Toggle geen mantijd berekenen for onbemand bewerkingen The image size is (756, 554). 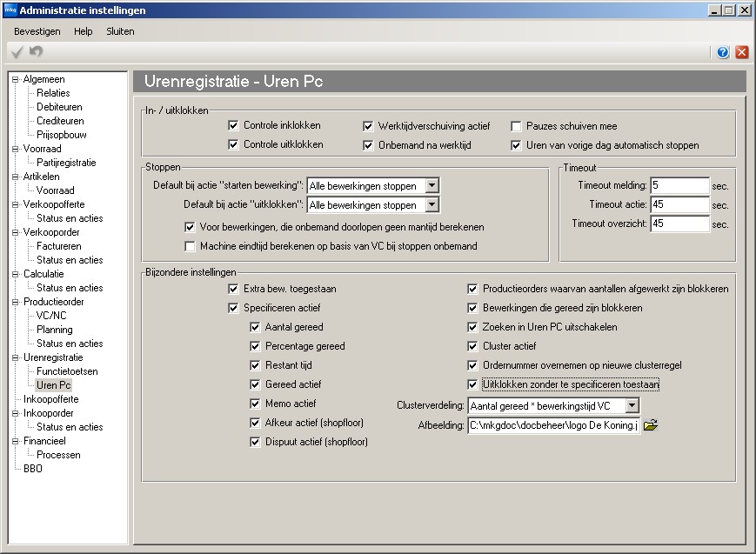pyautogui.click(x=190, y=227)
